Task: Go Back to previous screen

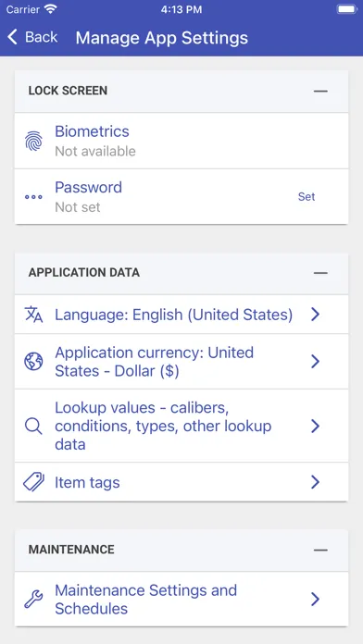Action: click(x=32, y=37)
